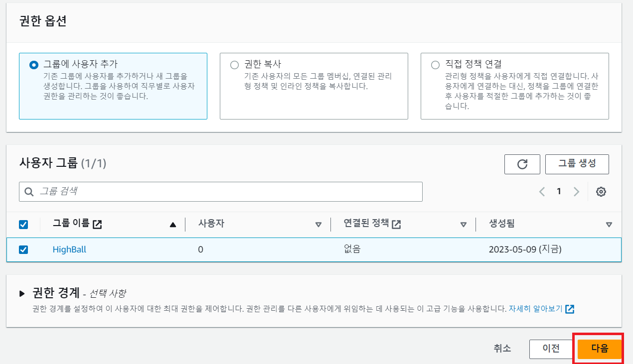This screenshot has height=364, width=633.
Task: Click the 없음 policy cell for HighBall
Action: [352, 249]
